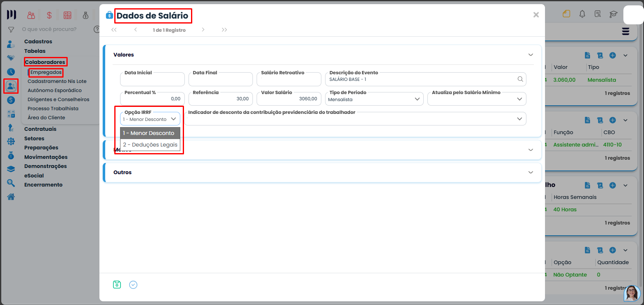
Task: Open Cadastramento Nis Lote
Action: pos(57,81)
